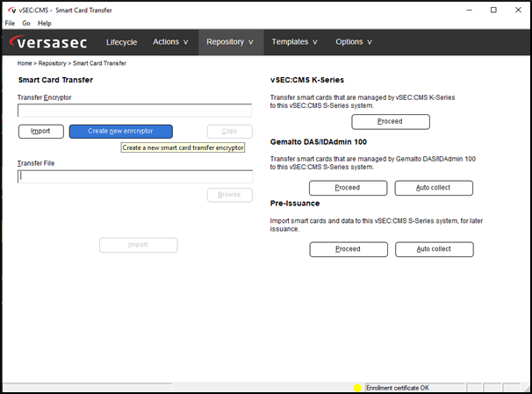Expand the Actions dropdown menu

[170, 42]
